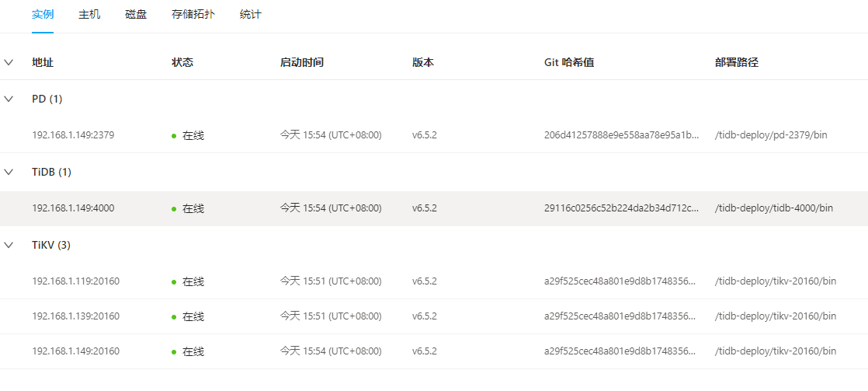Screen dimensions: 868x391
Task: Click the 启动时间 column header
Action: click(301, 62)
